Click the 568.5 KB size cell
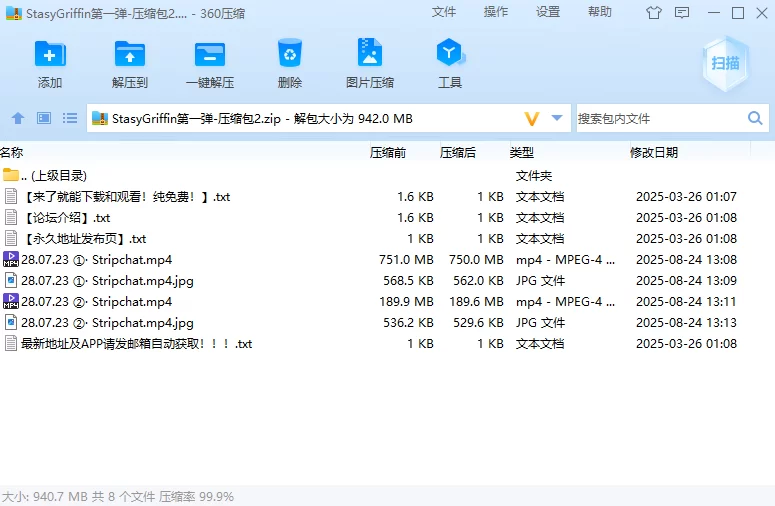This screenshot has height=506, width=775. point(408,281)
